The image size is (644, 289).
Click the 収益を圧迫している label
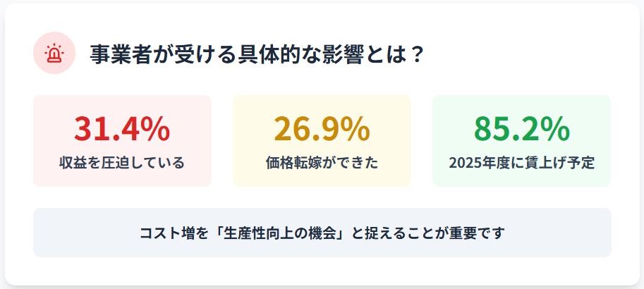point(122,163)
